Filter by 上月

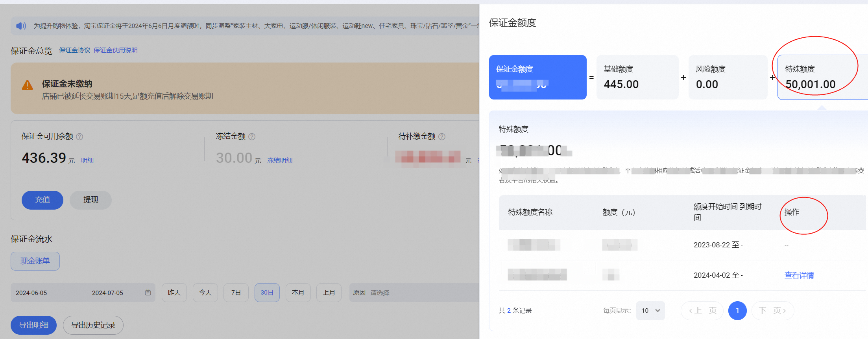329,293
